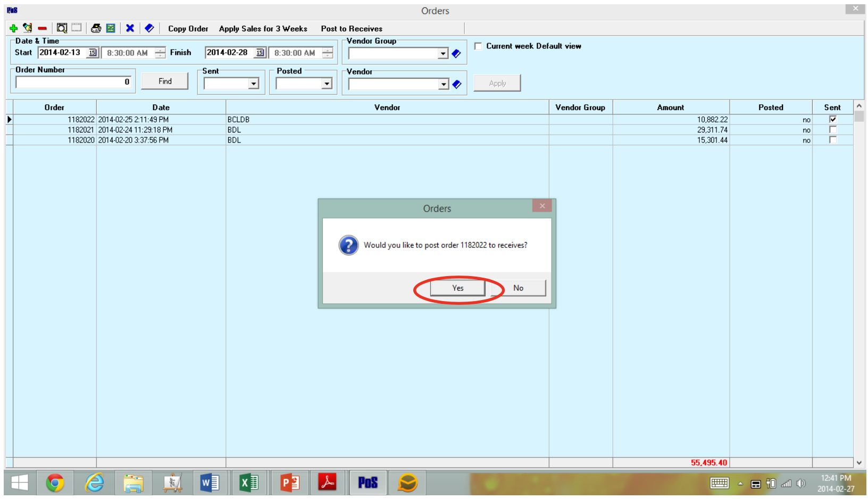Open the Sent filter dropdown
The height and width of the screenshot is (499, 868).
pos(254,84)
